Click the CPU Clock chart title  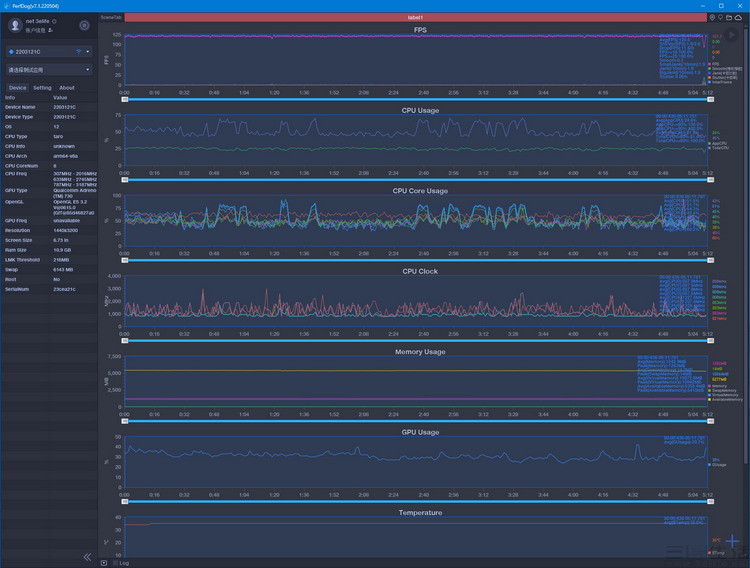click(x=420, y=271)
